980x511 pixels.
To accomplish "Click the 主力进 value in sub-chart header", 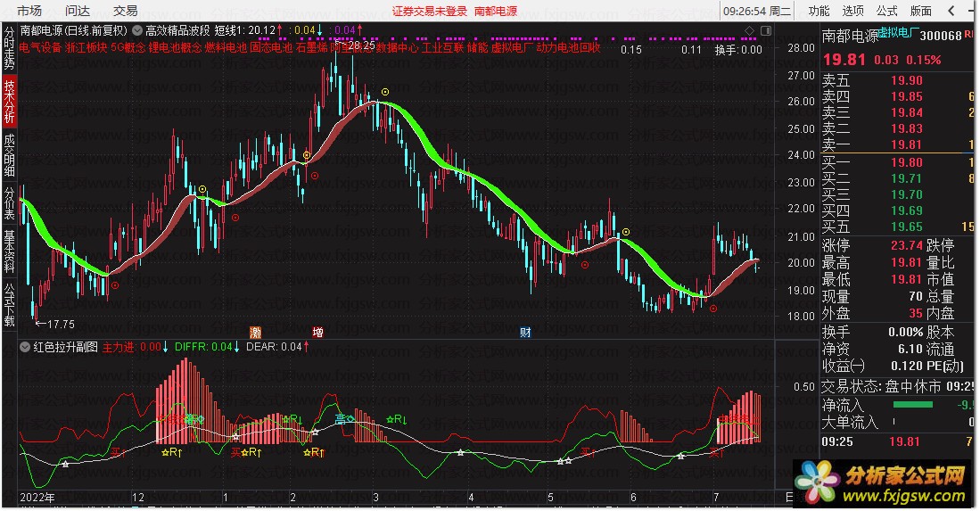I will pyautogui.click(x=151, y=347).
